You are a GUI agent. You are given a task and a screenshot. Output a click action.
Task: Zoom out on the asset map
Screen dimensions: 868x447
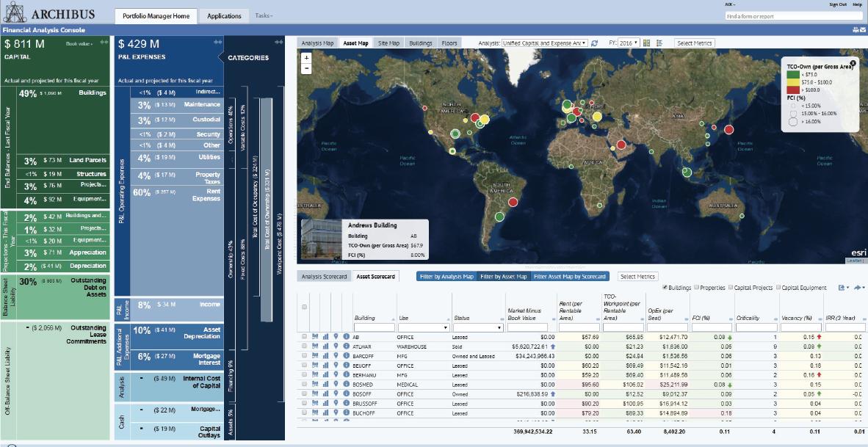tap(307, 68)
